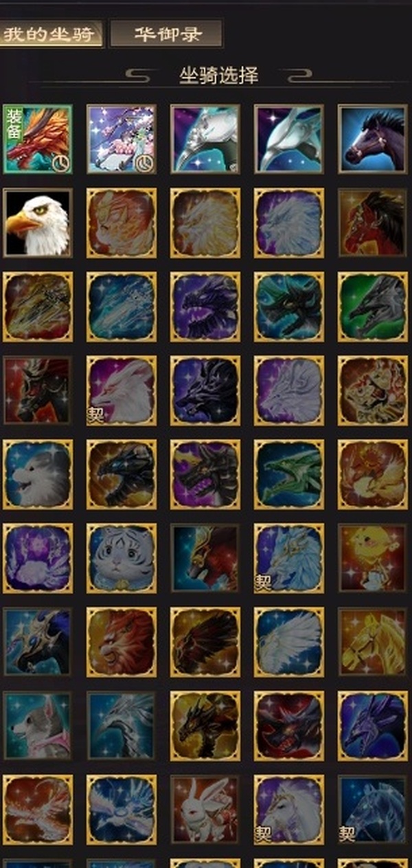This screenshot has width=412, height=868.
Task: Pick the cherry blossom timed mount
Action: (x=121, y=139)
